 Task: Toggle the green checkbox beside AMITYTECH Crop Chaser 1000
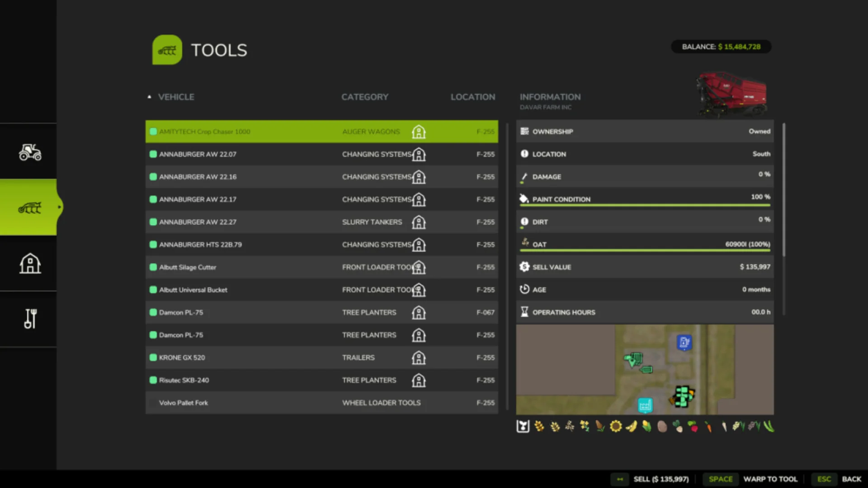(x=153, y=131)
